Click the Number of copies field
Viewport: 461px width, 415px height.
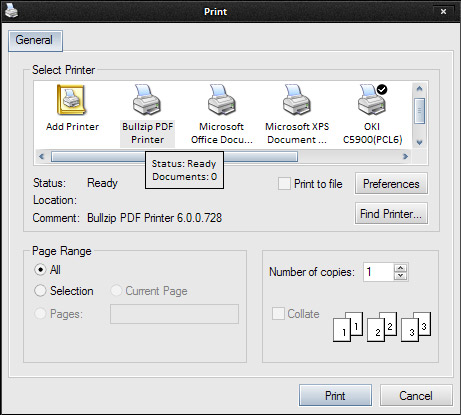pos(379,272)
